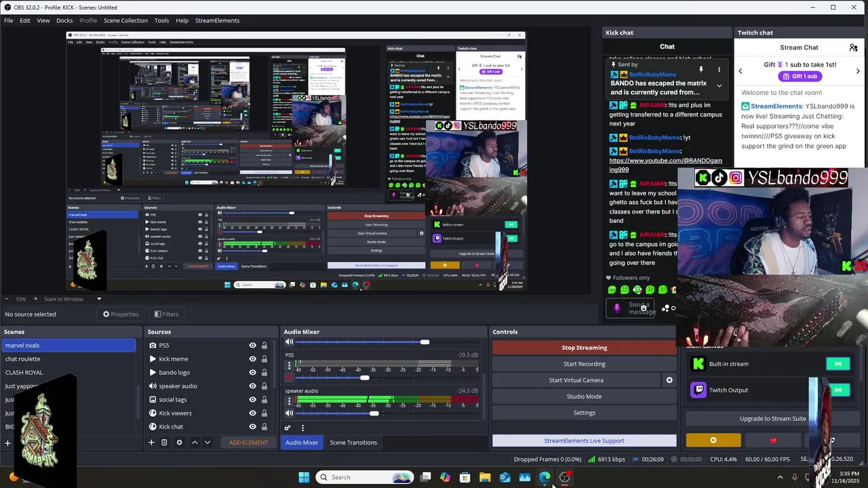868x488 pixels.
Task: Add a new scene with plus icon
Action: pos(7,443)
